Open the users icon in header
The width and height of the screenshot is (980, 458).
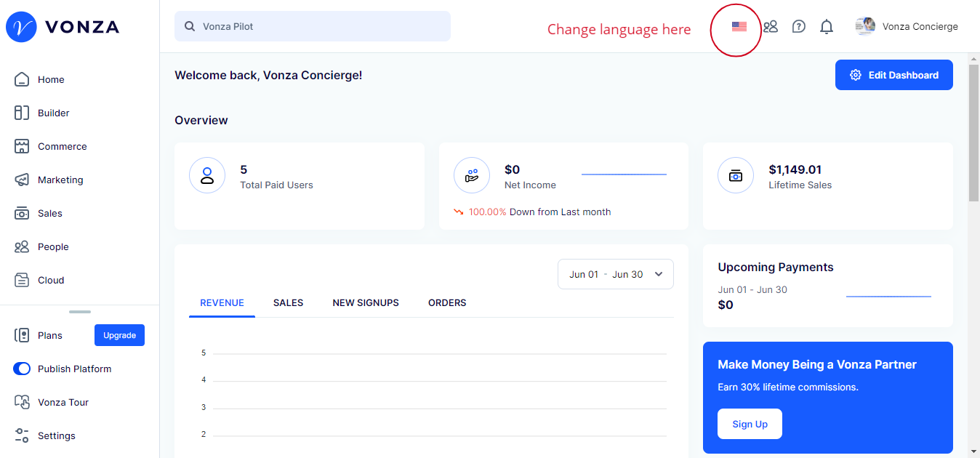[x=771, y=27]
